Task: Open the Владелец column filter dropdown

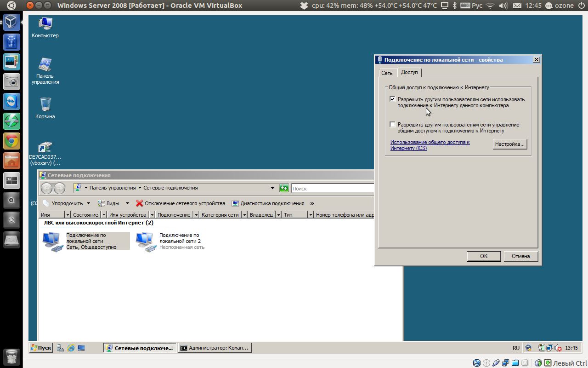Action: (x=278, y=215)
